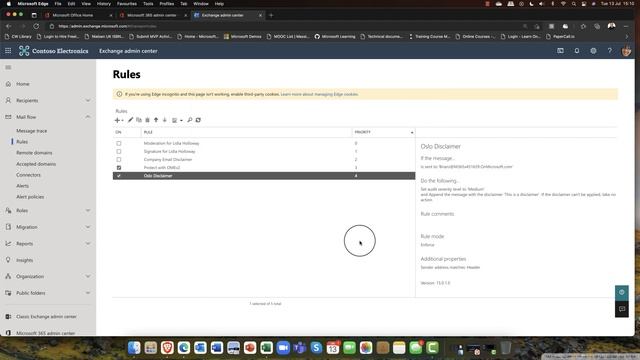Move rule up with the up arrow
The height and width of the screenshot is (360, 640).
(x=156, y=120)
